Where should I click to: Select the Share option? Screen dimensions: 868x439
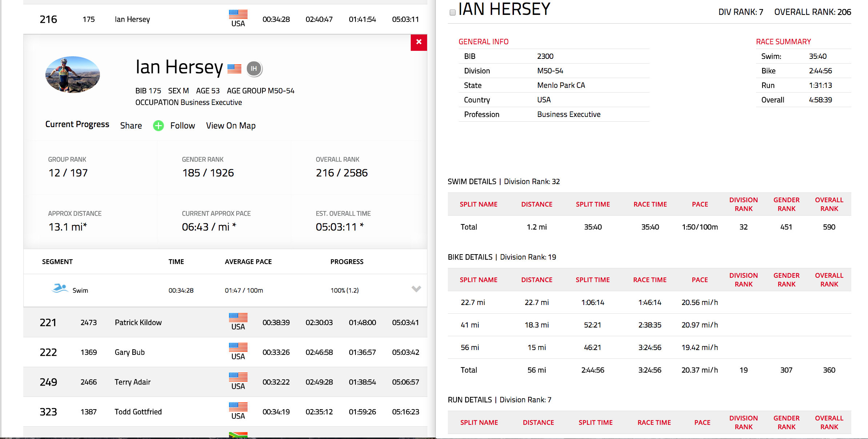tap(131, 126)
